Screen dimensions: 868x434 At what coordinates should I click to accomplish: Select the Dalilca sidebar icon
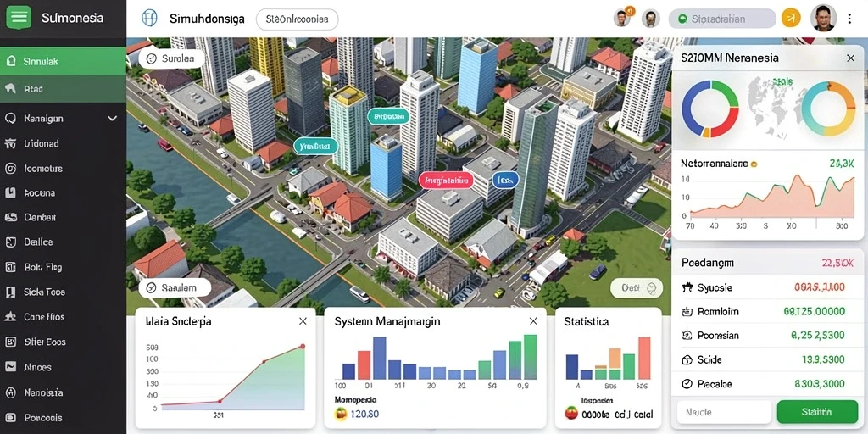pyautogui.click(x=10, y=242)
